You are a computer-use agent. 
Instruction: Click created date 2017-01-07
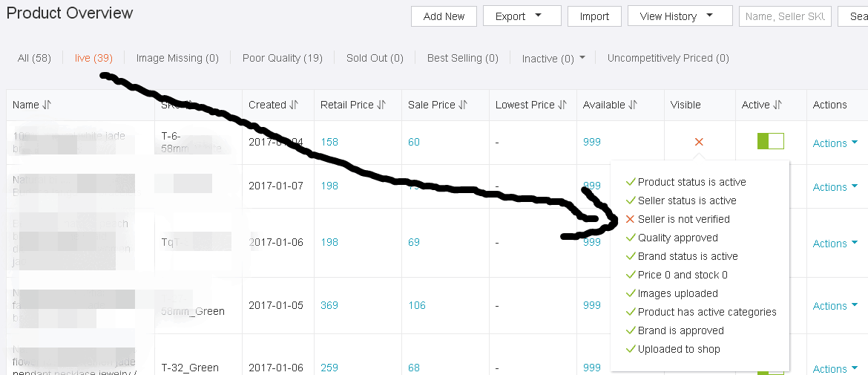point(276,186)
